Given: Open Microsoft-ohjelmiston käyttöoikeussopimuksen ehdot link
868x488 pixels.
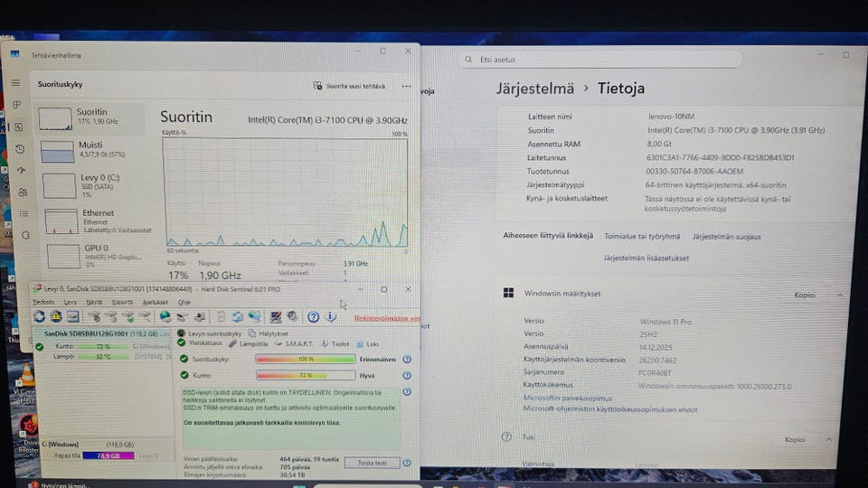Looking at the screenshot, I should tap(610, 409).
